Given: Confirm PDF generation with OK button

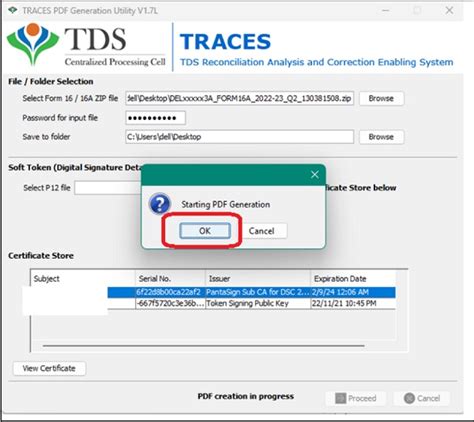Looking at the screenshot, I should pos(205,231).
